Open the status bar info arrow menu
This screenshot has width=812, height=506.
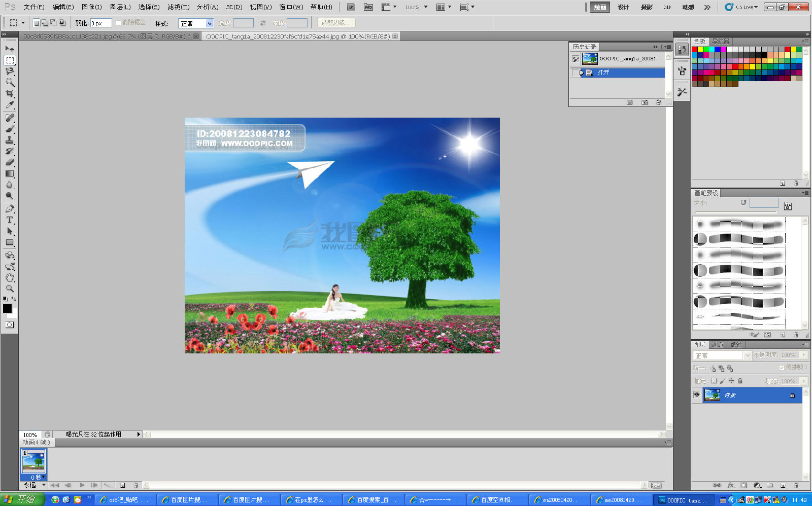point(139,435)
